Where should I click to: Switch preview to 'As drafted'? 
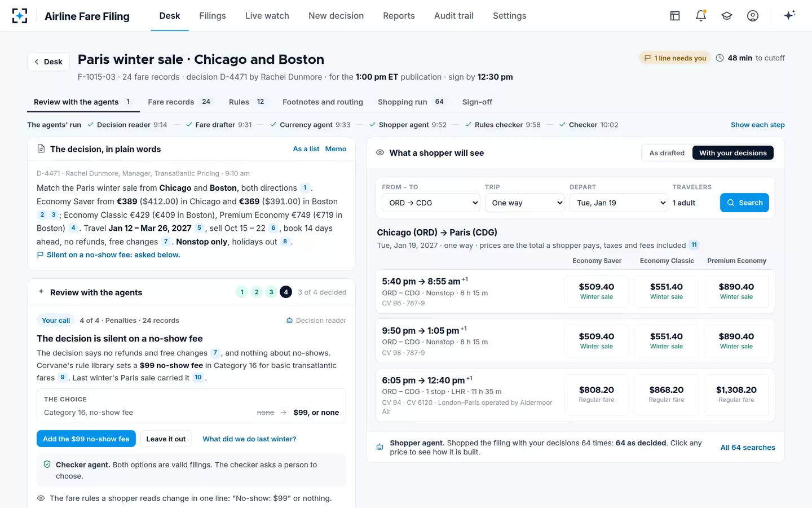pyautogui.click(x=667, y=153)
